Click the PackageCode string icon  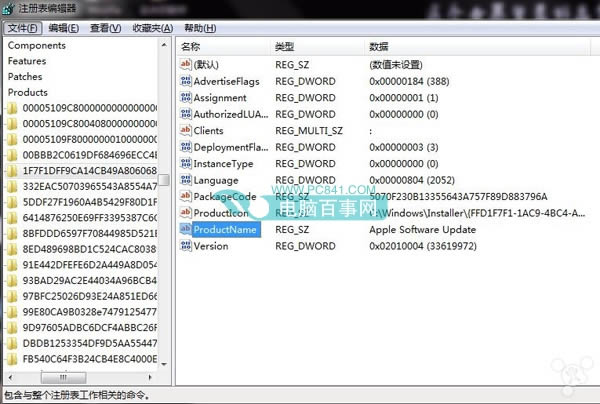[186, 196]
